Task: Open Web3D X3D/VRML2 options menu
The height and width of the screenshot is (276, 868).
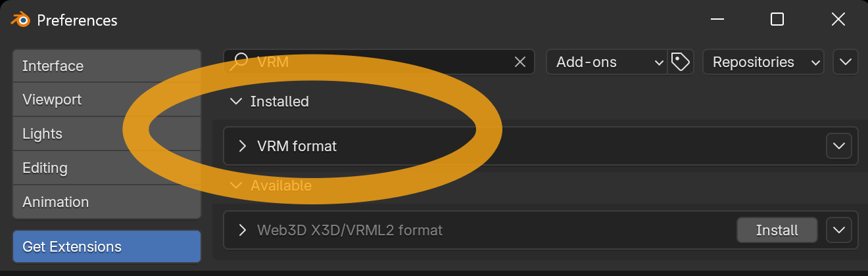Action: pos(838,230)
